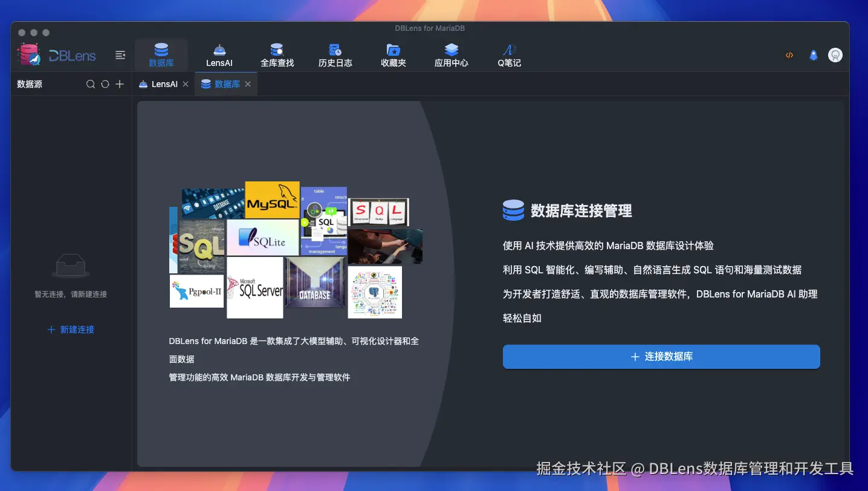Viewport: 868px width, 491px height.
Task: Click the orange code icon in top bar
Action: pos(789,55)
